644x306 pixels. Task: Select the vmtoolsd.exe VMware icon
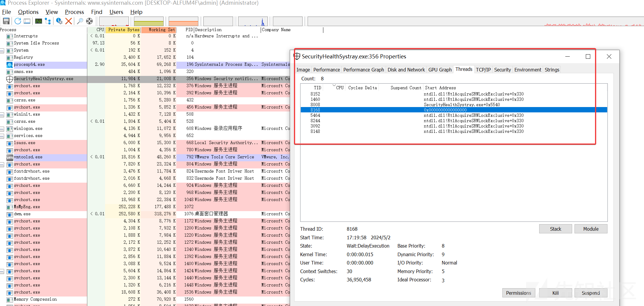[10, 157]
